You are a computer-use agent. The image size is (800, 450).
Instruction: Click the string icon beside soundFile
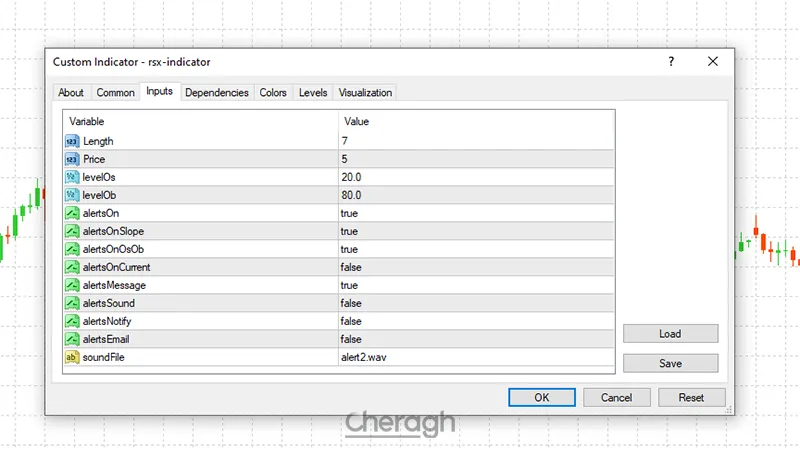(72, 357)
